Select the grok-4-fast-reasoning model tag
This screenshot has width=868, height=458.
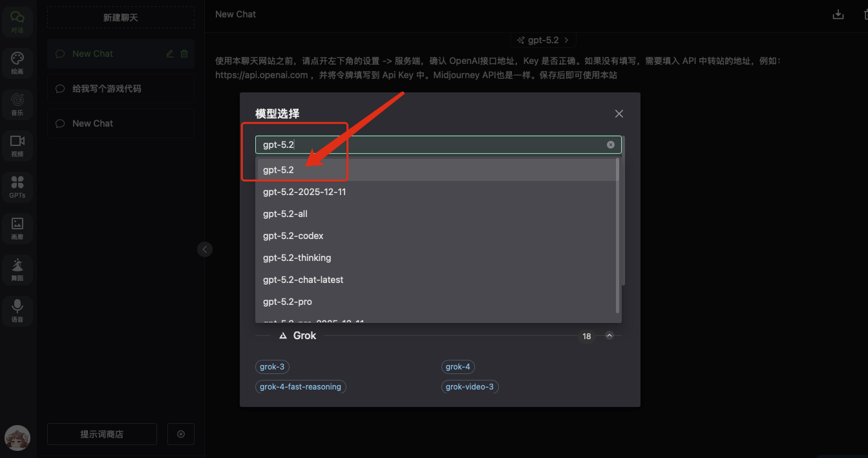[301, 387]
